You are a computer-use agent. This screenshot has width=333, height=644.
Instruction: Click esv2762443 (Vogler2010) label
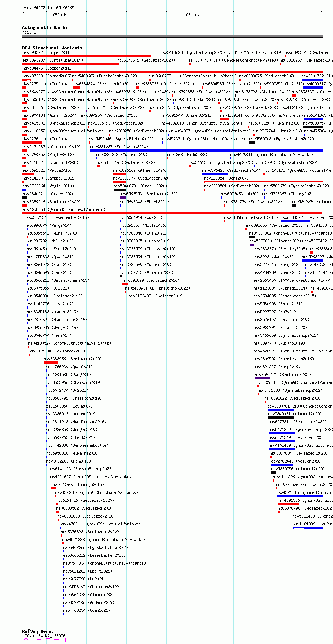click(x=297, y=461)
